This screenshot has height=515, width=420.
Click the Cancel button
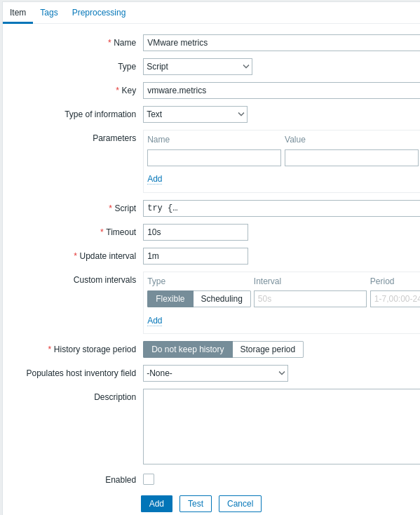click(241, 504)
